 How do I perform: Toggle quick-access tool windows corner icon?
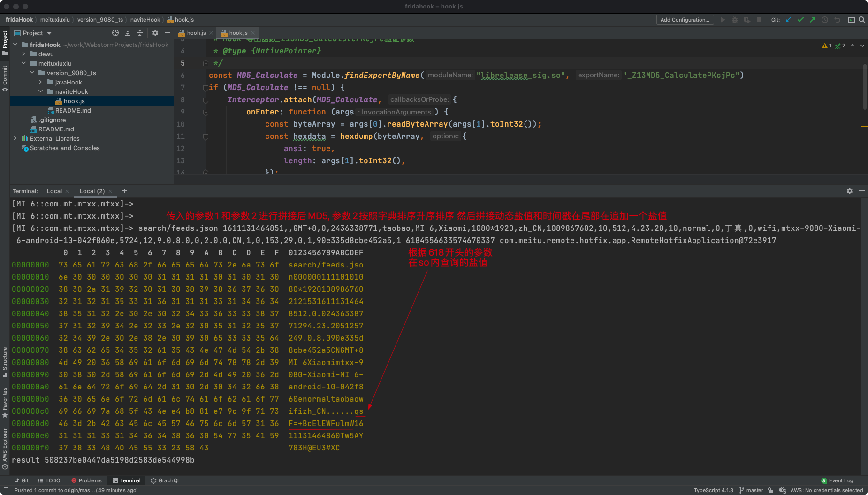pos(6,490)
